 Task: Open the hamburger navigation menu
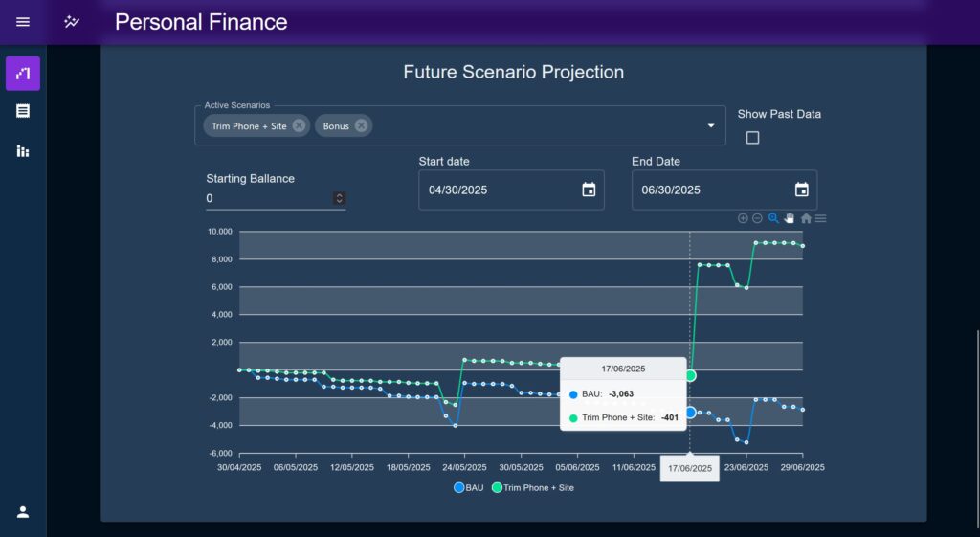tap(23, 22)
